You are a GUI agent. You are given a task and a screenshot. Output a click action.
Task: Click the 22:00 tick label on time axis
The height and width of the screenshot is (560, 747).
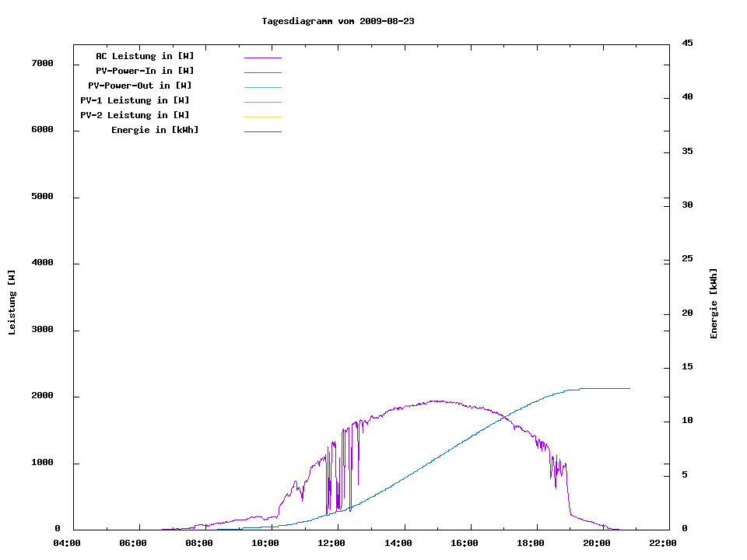click(x=662, y=543)
